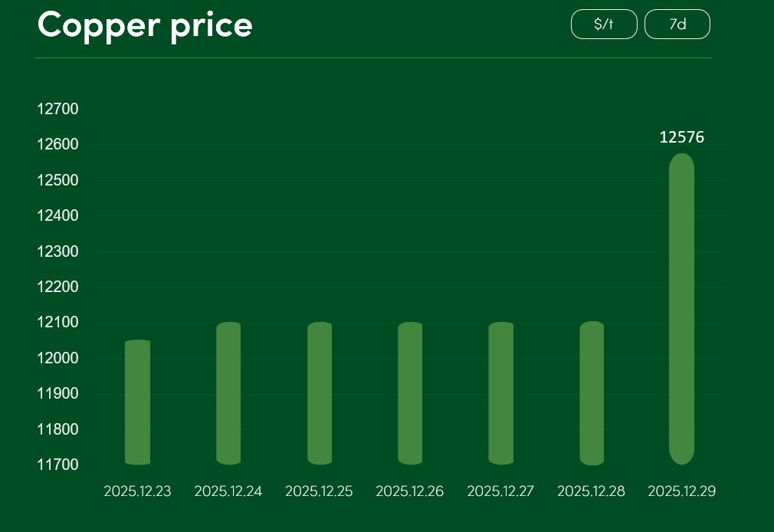This screenshot has width=774, height=532.
Task: Click the 2025.12.26 price bar
Action: pos(410,393)
